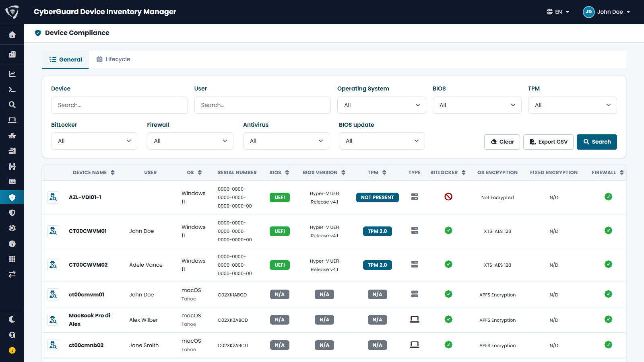
Task: Click user name Alex Wilber
Action: [x=144, y=320]
